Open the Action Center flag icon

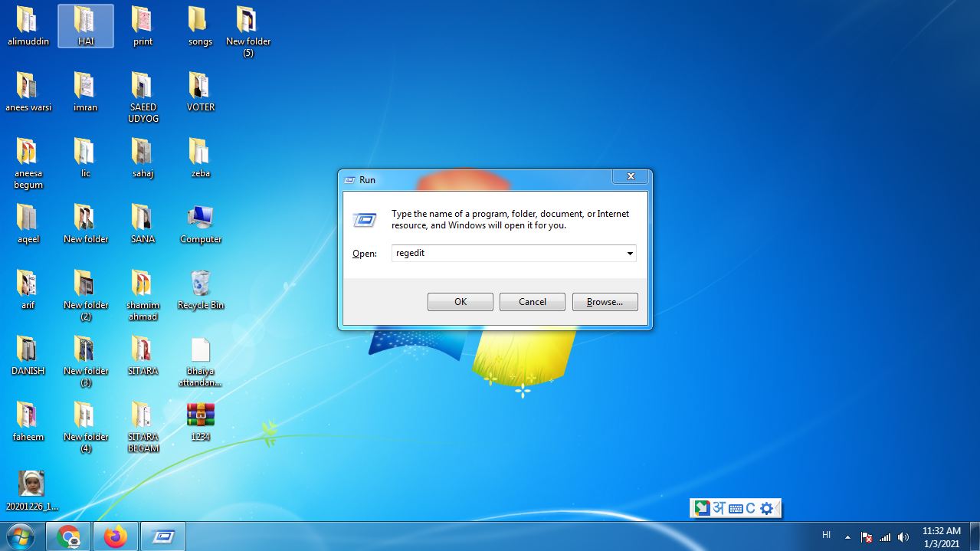pos(867,537)
